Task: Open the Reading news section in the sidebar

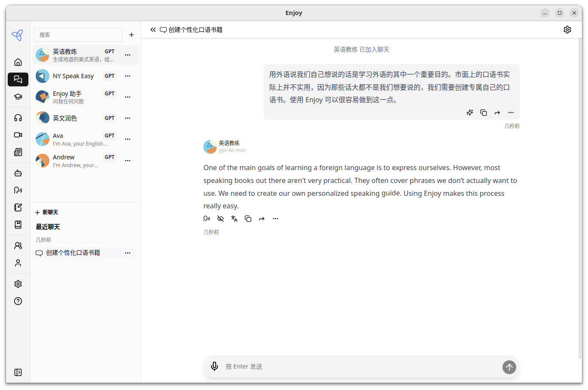Action: pyautogui.click(x=18, y=152)
